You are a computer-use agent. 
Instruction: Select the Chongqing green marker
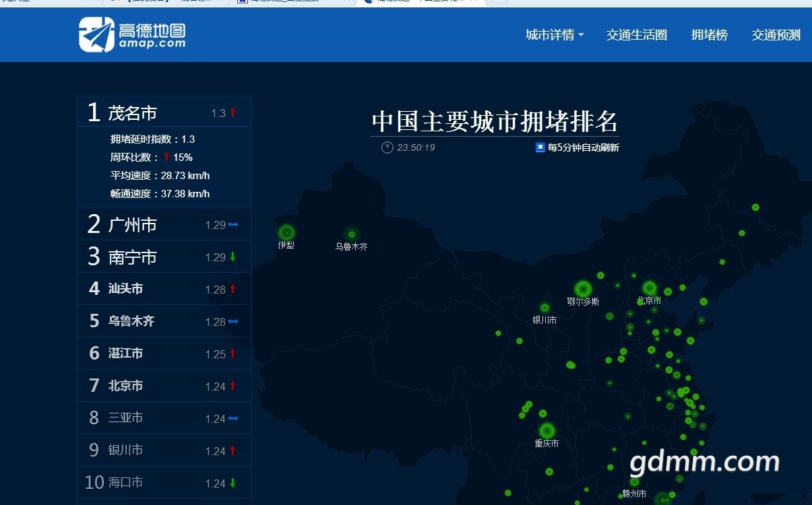pos(546,430)
